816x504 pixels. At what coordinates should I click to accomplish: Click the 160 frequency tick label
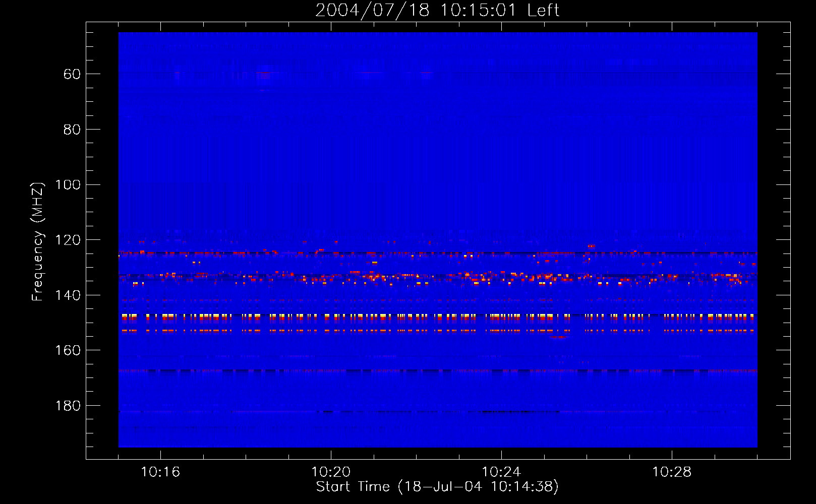click(x=68, y=350)
